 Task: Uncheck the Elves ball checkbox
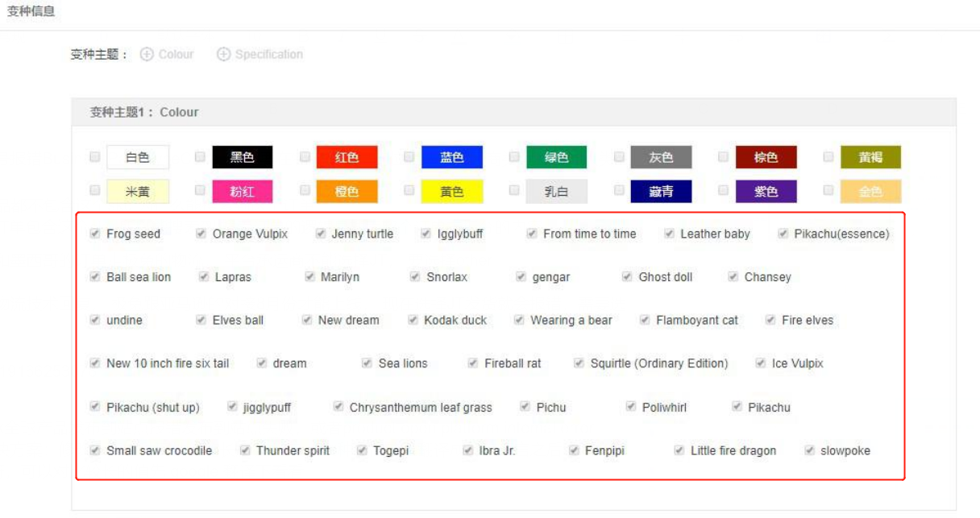201,320
